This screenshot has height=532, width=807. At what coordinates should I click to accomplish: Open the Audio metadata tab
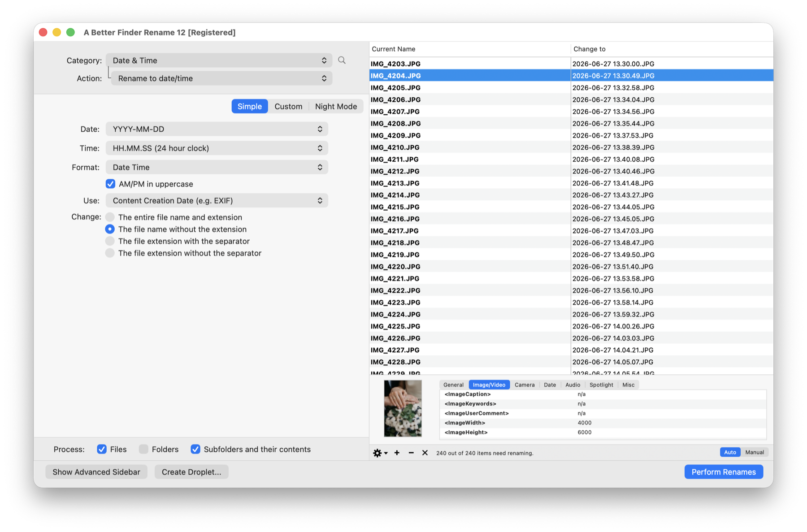[x=573, y=385]
